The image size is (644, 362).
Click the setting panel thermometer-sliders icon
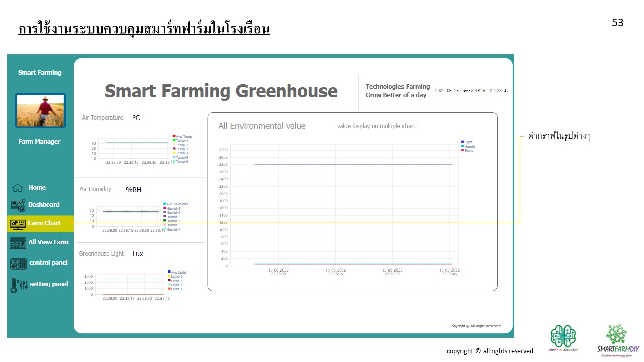(19, 285)
